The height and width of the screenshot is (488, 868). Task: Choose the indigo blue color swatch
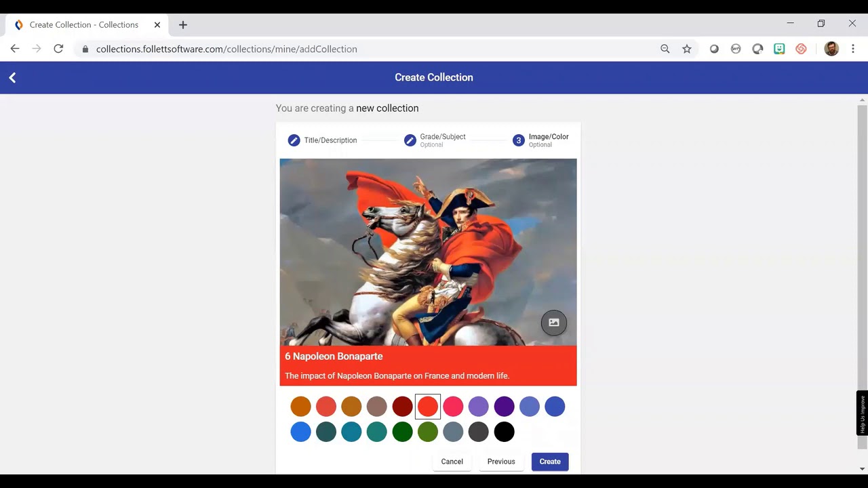tap(555, 407)
